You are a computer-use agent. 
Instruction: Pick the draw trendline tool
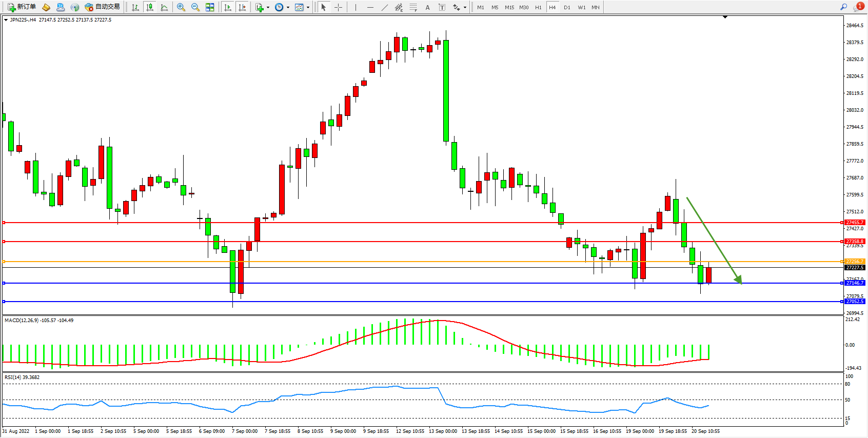tap(385, 7)
